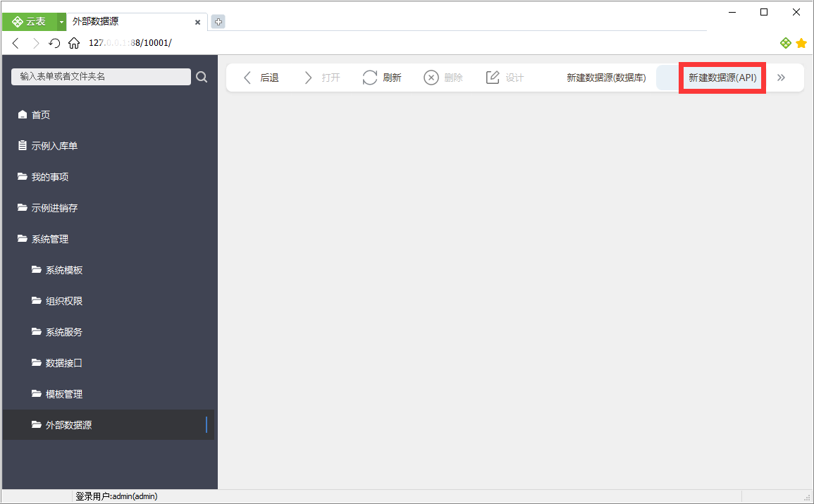Screen dimensions: 814x504
Task: Run search with the magnifier icon
Action: (202, 77)
